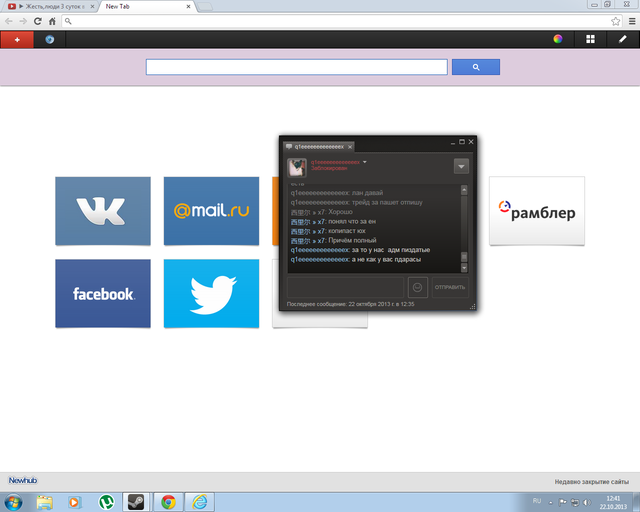Click the Action Center flag icon
The width and height of the screenshot is (640, 512).
pos(562,503)
